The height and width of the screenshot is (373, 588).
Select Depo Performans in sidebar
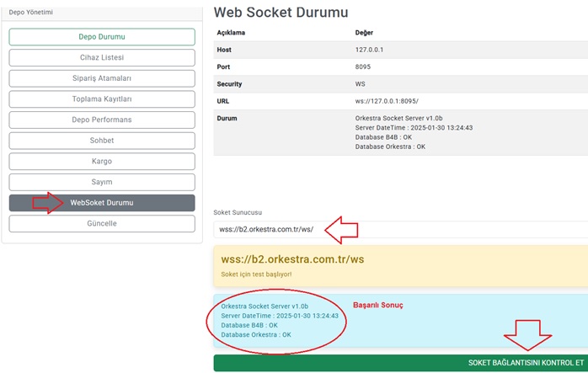coord(102,120)
